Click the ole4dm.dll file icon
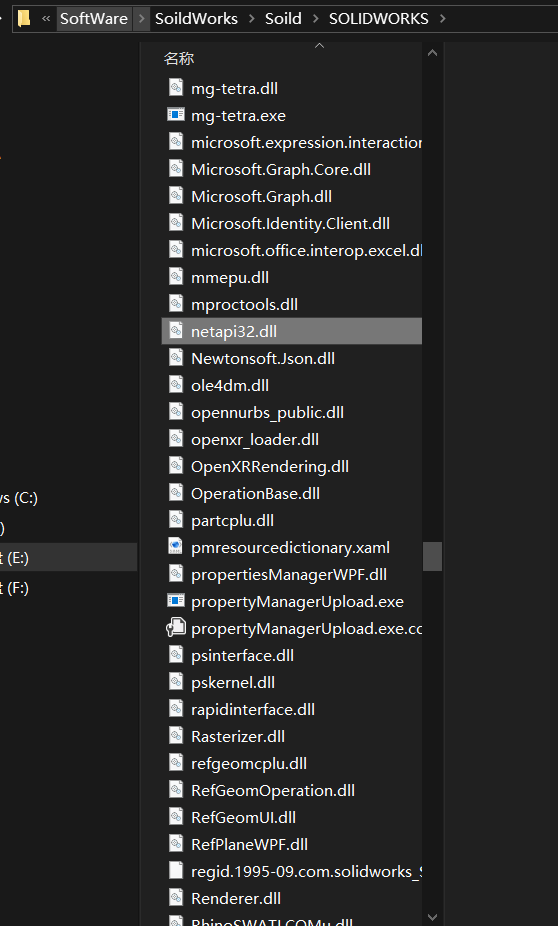Viewport: 558px width, 926px height. (176, 385)
